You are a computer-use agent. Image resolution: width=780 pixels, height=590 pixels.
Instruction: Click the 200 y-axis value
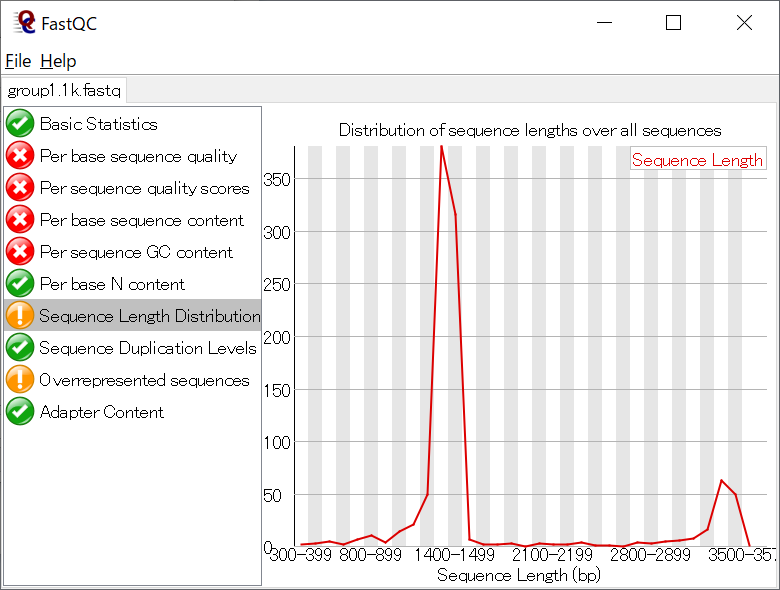pos(277,338)
